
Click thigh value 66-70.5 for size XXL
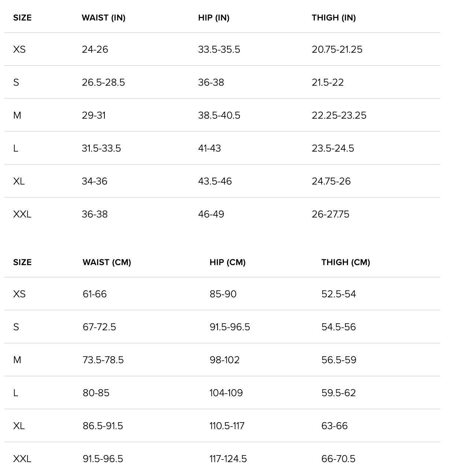point(338,459)
